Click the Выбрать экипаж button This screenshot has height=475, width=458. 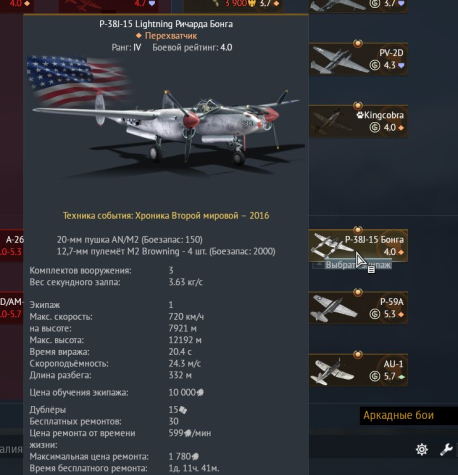[x=352, y=265]
